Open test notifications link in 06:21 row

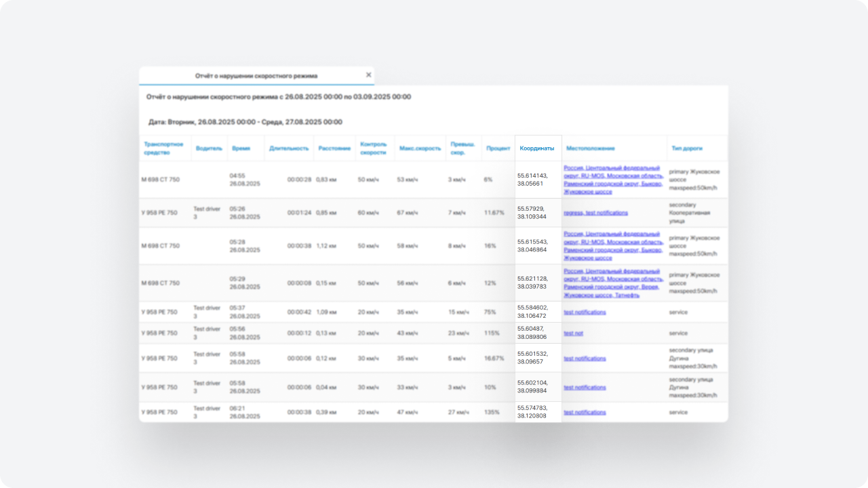tap(585, 412)
